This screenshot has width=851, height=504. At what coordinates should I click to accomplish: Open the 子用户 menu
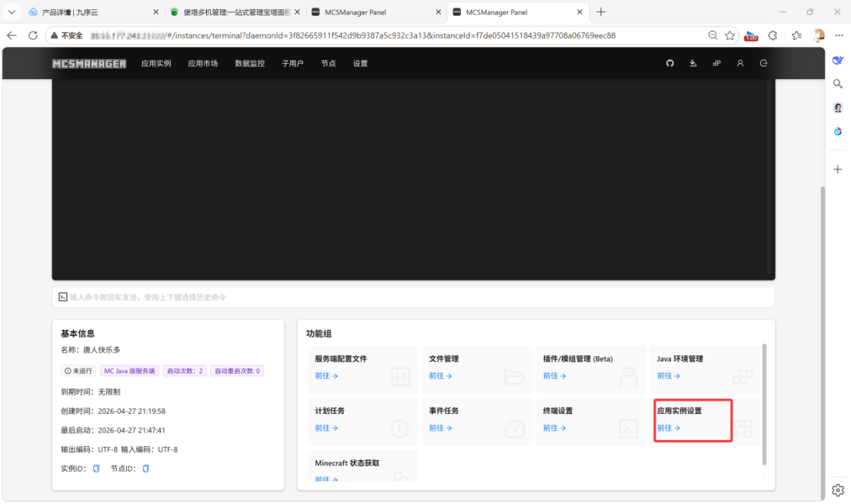[x=292, y=63]
